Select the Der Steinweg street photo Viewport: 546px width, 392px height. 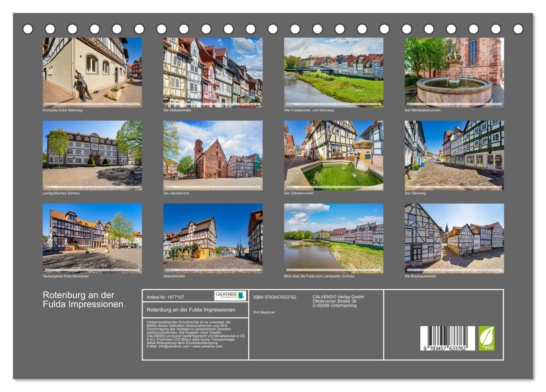coord(454,155)
